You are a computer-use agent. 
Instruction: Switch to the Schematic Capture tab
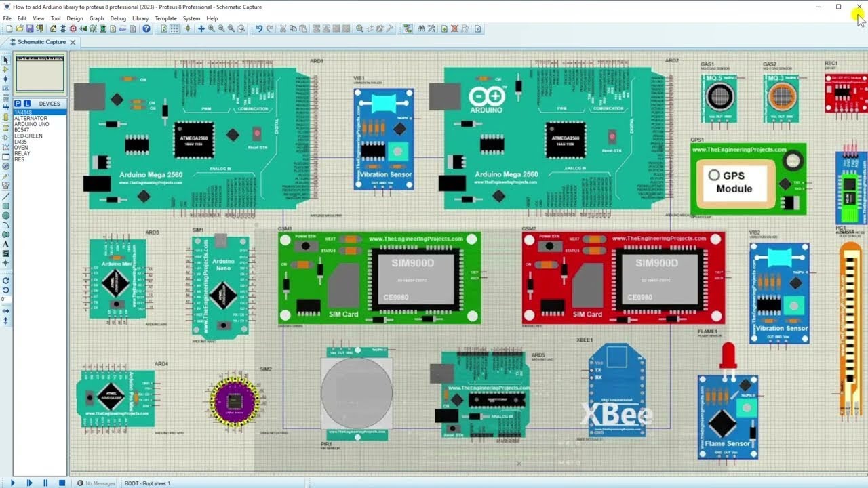coord(41,42)
